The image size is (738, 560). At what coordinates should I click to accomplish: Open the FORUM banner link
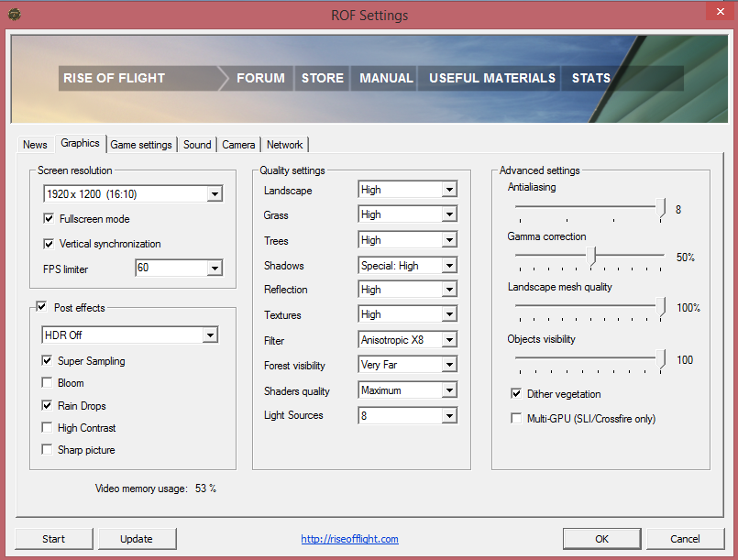260,78
